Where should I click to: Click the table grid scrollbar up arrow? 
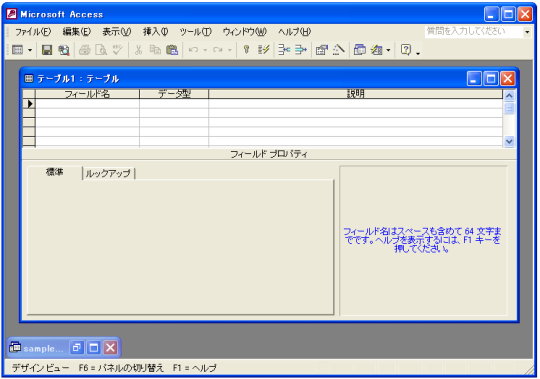[509, 95]
